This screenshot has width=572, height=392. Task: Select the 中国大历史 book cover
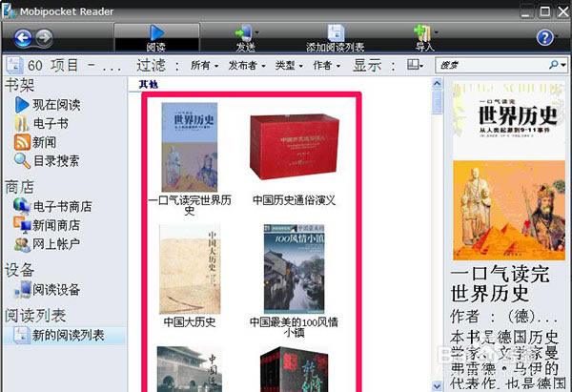point(190,269)
